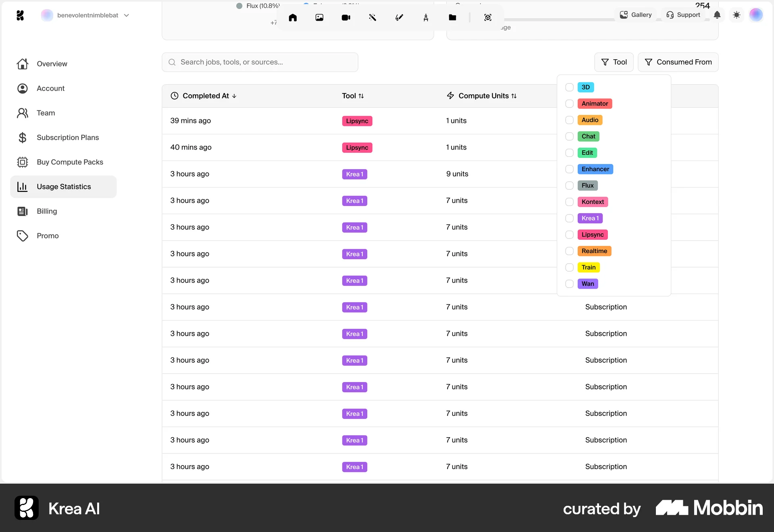The width and height of the screenshot is (774, 532).
Task: Open the Consumed From filter dropdown
Action: 678,62
